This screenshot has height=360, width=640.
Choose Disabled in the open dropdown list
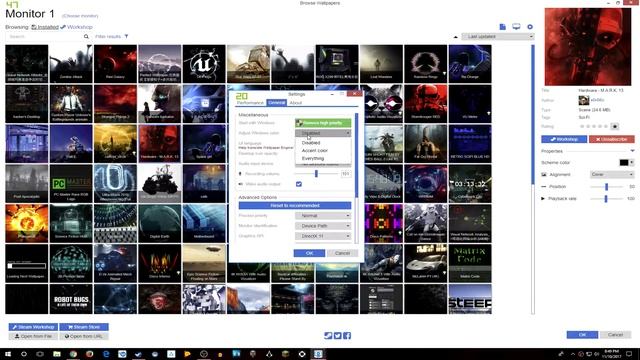[x=323, y=143]
